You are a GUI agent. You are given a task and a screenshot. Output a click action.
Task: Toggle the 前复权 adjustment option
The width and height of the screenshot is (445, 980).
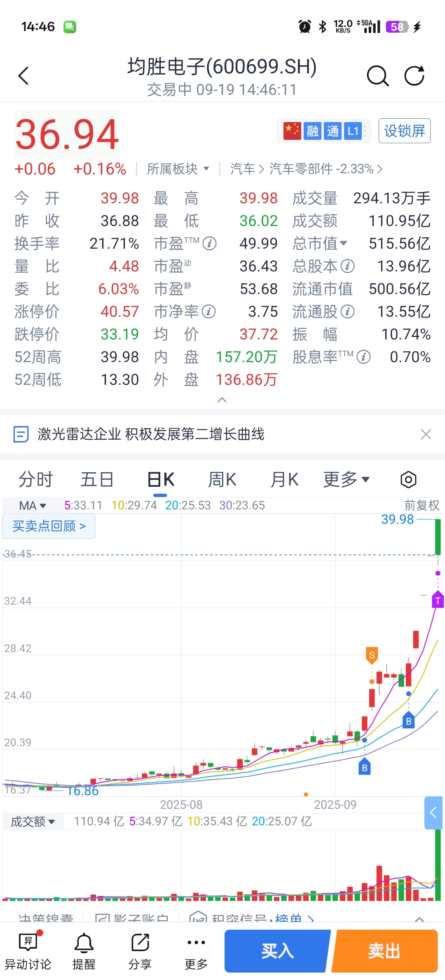click(422, 505)
